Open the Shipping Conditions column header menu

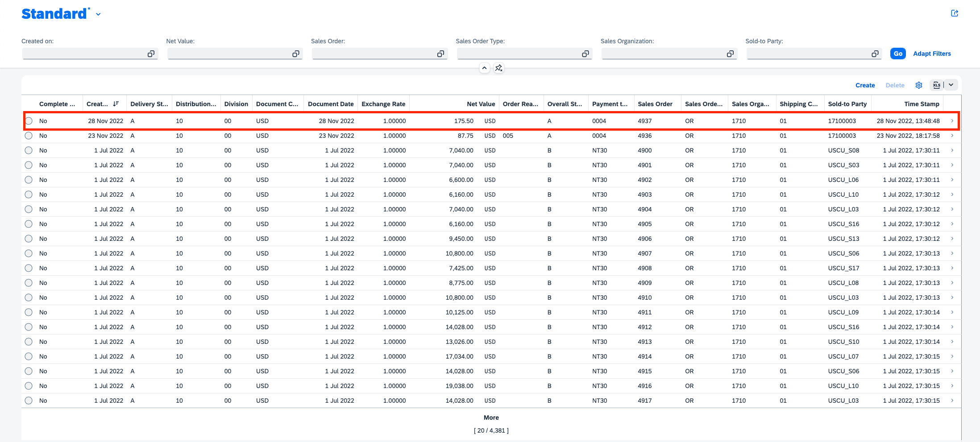[800, 104]
